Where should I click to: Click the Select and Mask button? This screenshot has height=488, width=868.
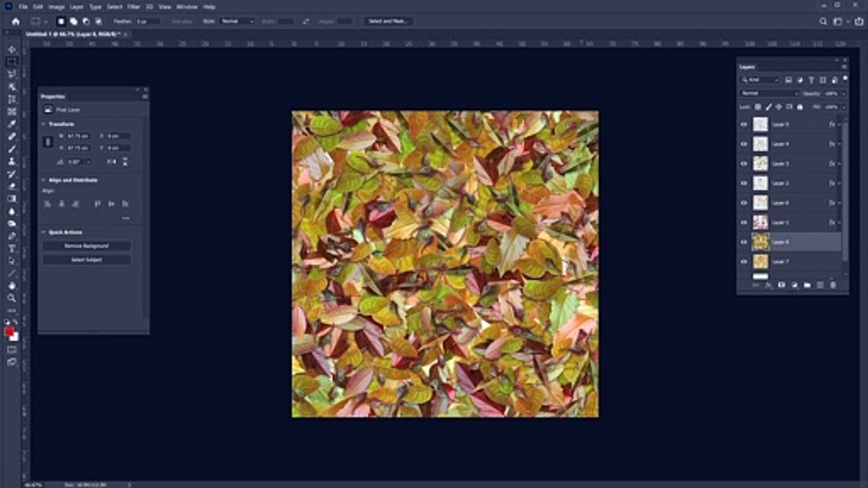pyautogui.click(x=388, y=22)
